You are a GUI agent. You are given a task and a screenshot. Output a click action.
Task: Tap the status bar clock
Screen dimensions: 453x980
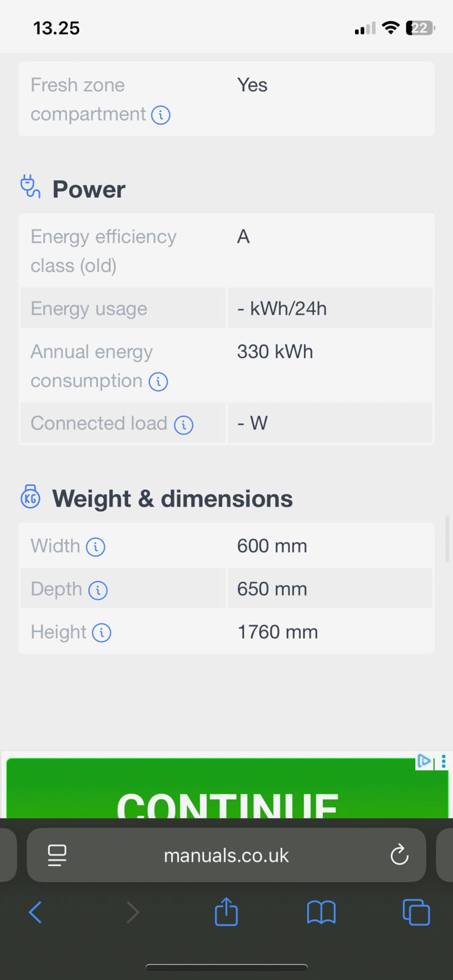(x=56, y=28)
